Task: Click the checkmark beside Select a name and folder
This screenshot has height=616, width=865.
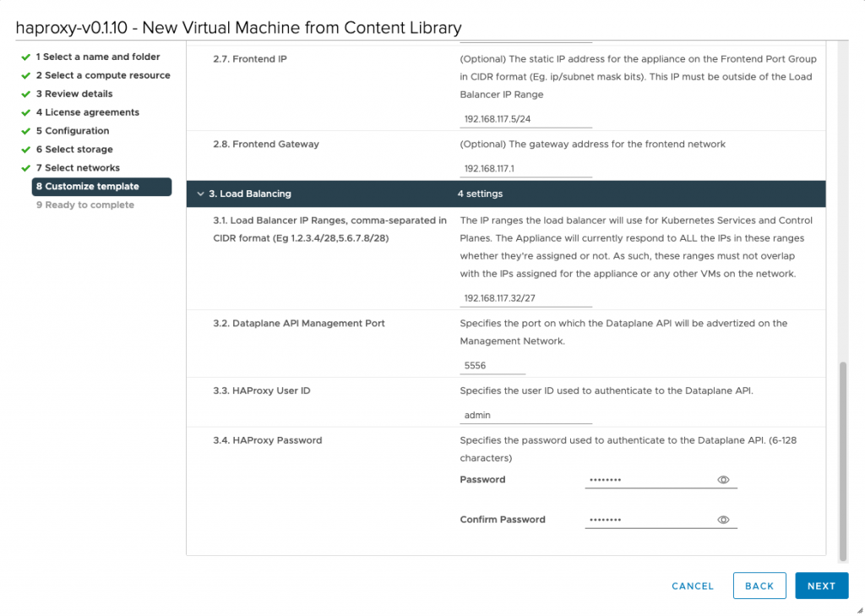Action: (25, 57)
